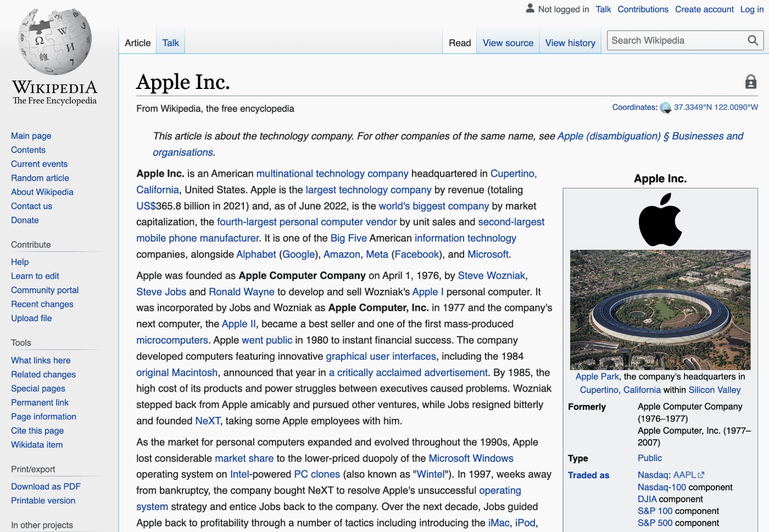Viewport: 769px width, 532px height.
Task: Open the Microsoft link after Facebook
Action: pos(488,254)
